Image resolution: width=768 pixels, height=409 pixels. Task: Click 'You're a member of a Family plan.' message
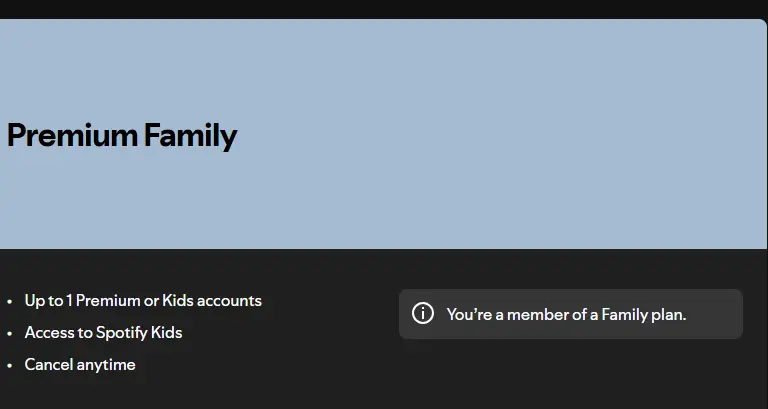(x=566, y=314)
